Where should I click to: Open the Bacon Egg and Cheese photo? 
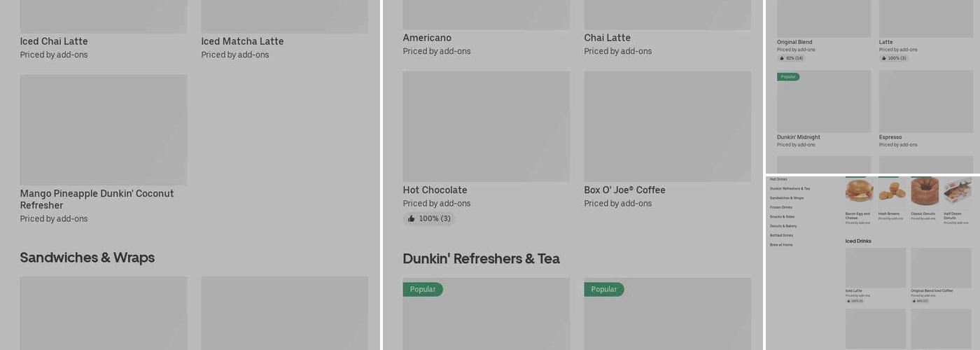[x=859, y=191]
